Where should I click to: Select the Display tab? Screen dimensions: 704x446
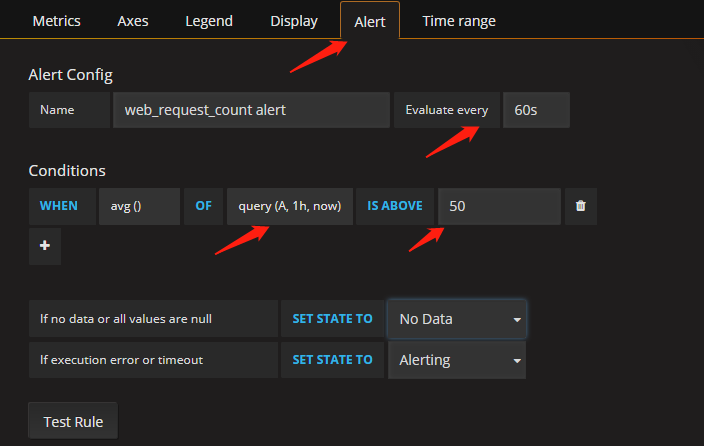pyautogui.click(x=294, y=21)
